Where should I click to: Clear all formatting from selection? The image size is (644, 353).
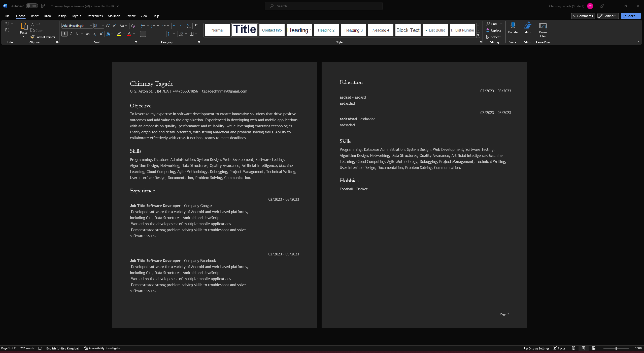tap(133, 26)
